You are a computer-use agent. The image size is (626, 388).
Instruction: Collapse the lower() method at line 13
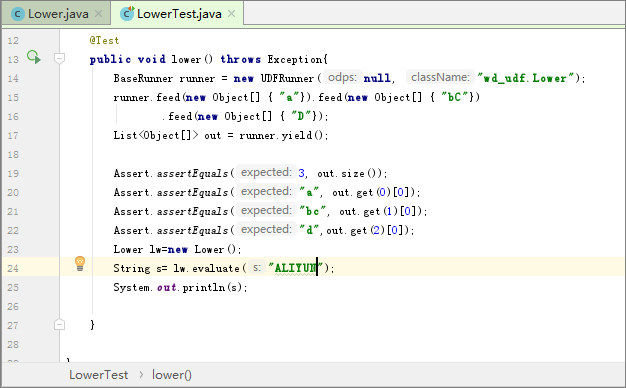click(59, 59)
